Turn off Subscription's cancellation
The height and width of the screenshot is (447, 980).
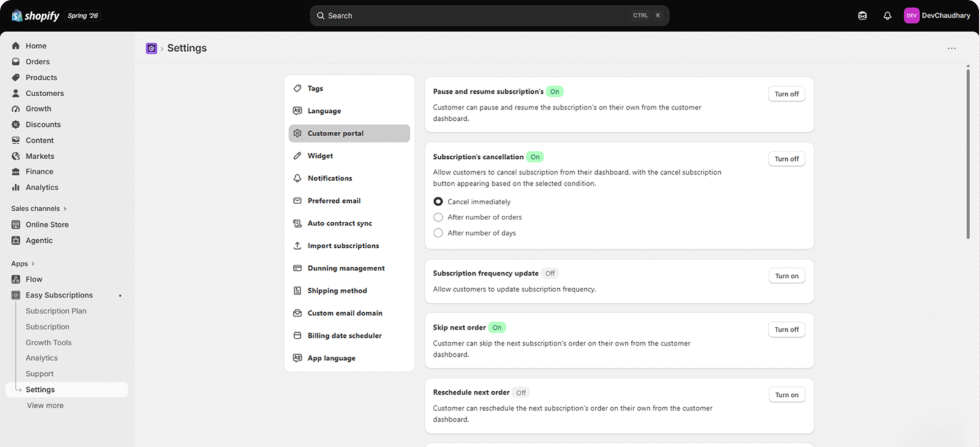tap(786, 159)
